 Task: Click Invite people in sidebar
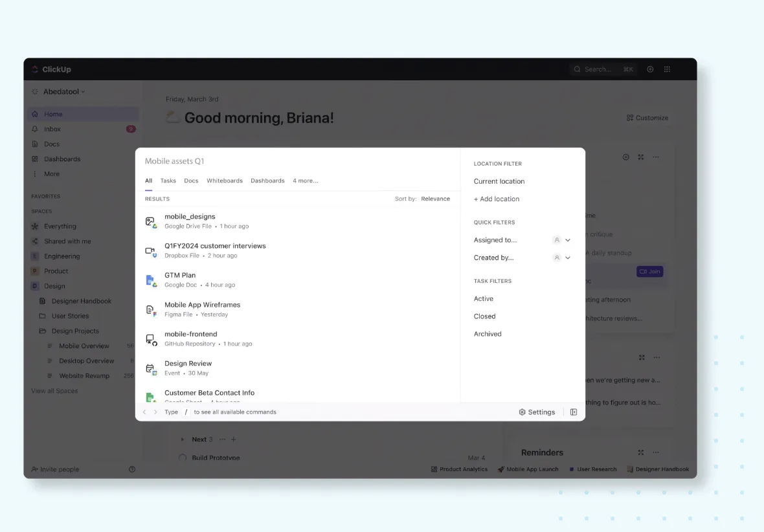coord(55,469)
